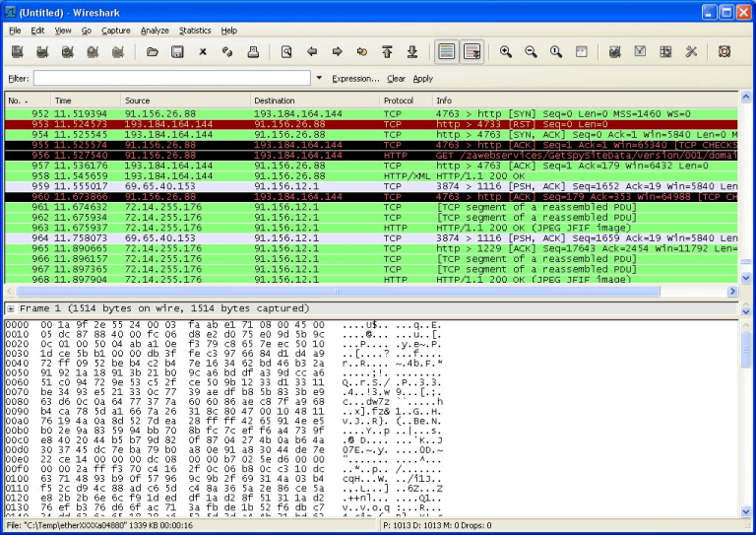Print packets printer icon

253,51
